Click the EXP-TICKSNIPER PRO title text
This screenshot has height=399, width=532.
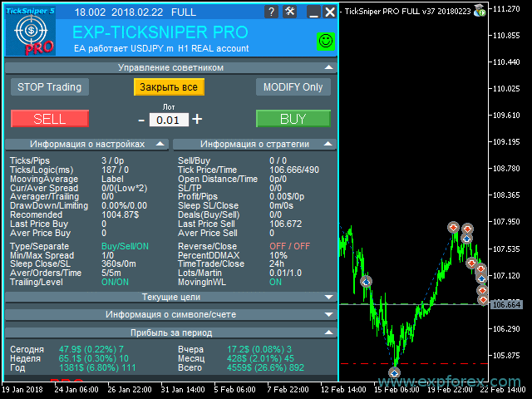(x=160, y=32)
